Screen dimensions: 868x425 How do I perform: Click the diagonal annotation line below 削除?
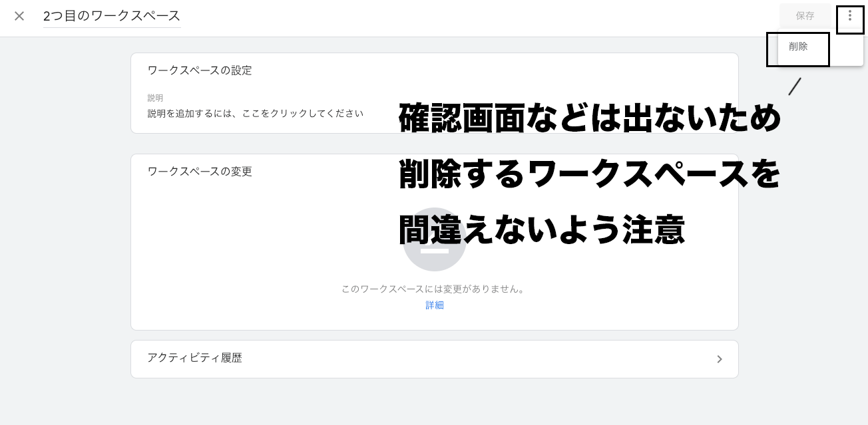[795, 86]
